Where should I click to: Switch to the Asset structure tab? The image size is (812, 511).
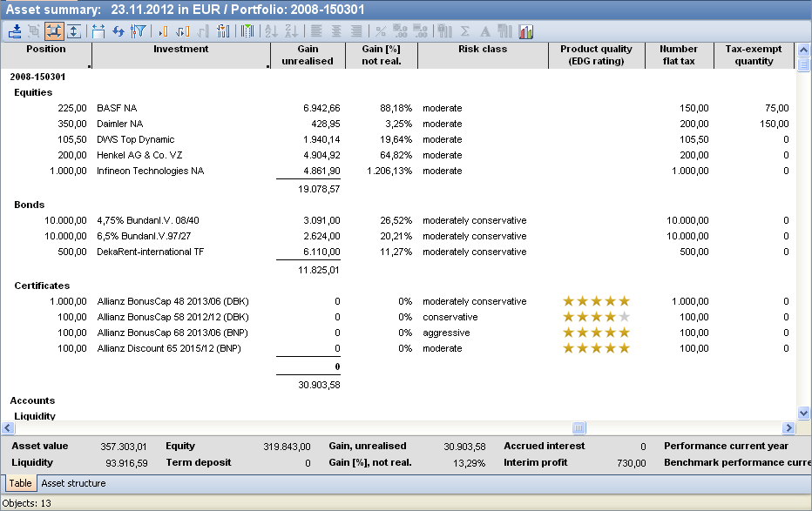[x=73, y=483]
